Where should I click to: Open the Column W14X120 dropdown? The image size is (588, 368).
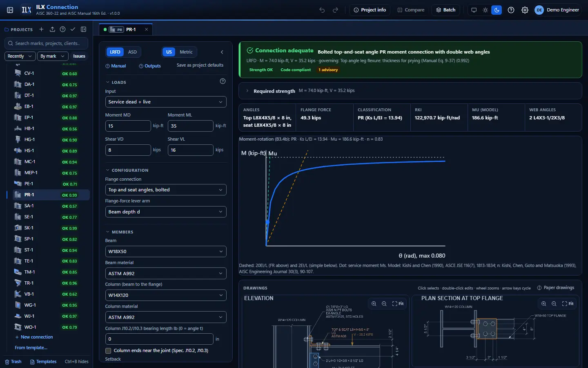[166, 295]
